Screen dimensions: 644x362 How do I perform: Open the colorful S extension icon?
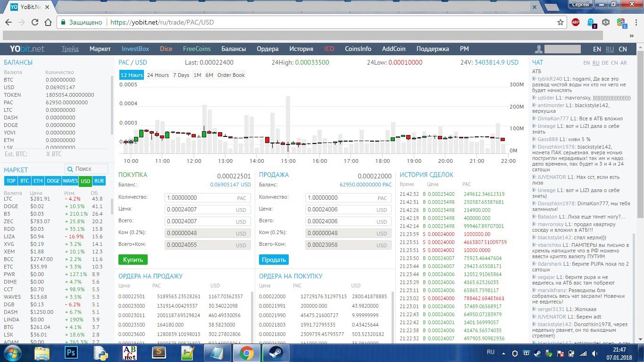click(x=621, y=22)
